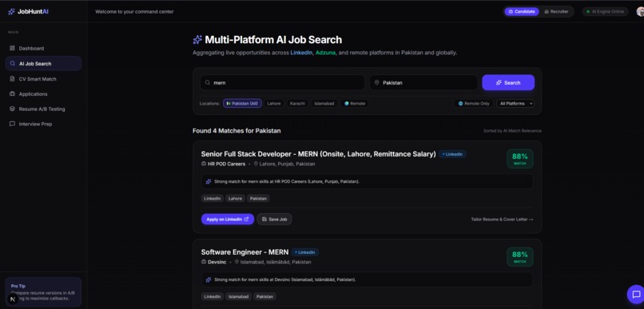Select the Remote location chip
The height and width of the screenshot is (309, 644).
355,104
